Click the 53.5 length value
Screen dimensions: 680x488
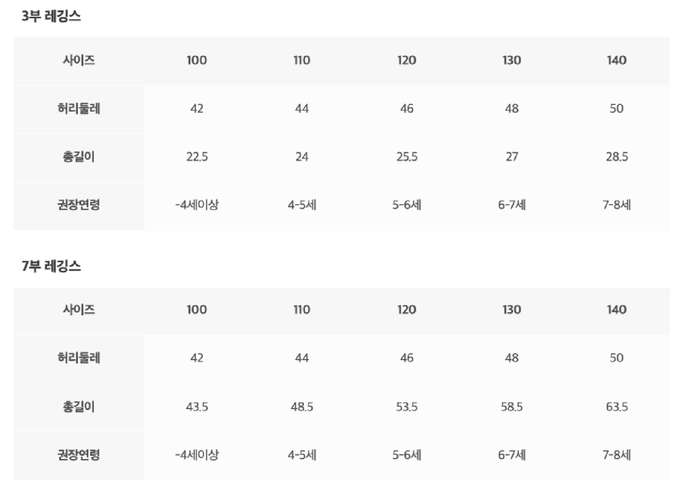coord(407,406)
